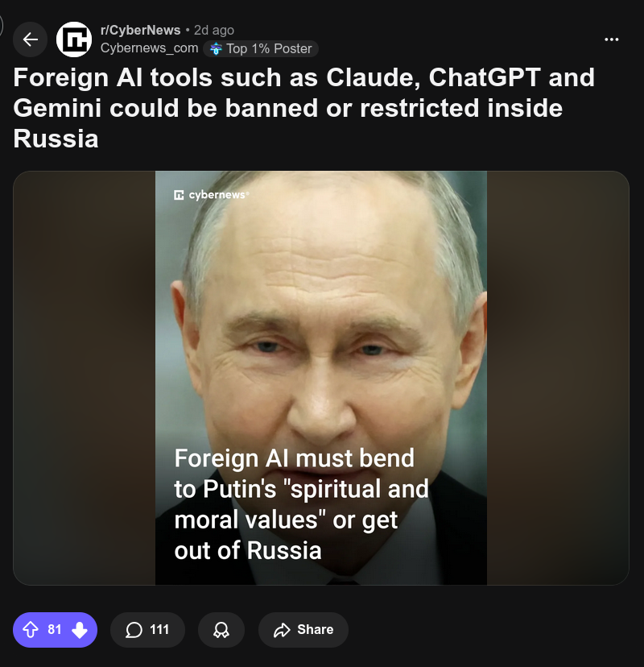Click the 2d ago timestamp

[214, 30]
